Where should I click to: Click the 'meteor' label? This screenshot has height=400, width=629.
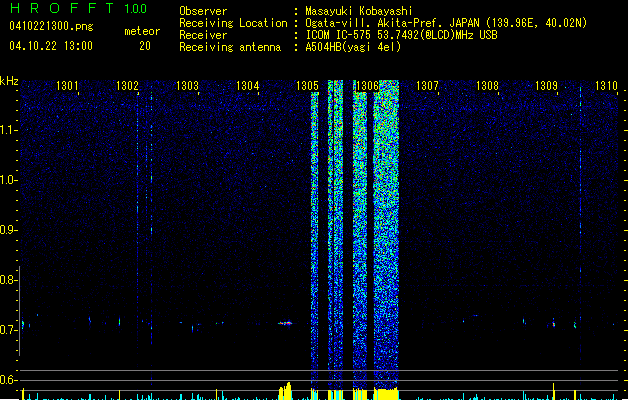click(142, 31)
